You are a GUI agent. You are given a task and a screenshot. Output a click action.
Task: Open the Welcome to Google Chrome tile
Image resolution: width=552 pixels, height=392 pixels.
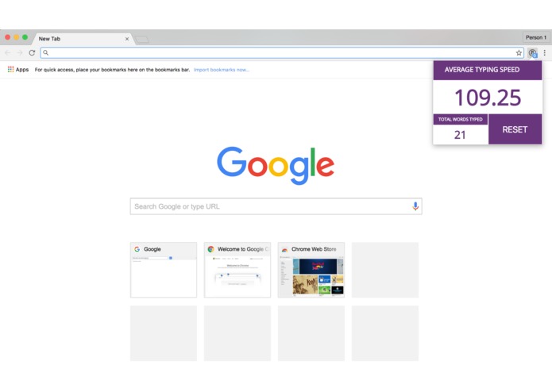[237, 270]
